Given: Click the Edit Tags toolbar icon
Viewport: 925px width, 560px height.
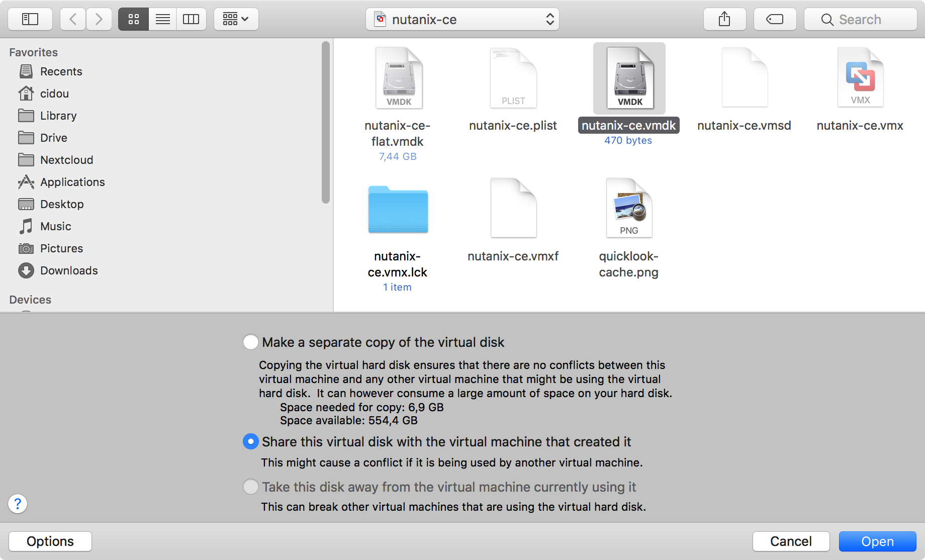Looking at the screenshot, I should (774, 20).
